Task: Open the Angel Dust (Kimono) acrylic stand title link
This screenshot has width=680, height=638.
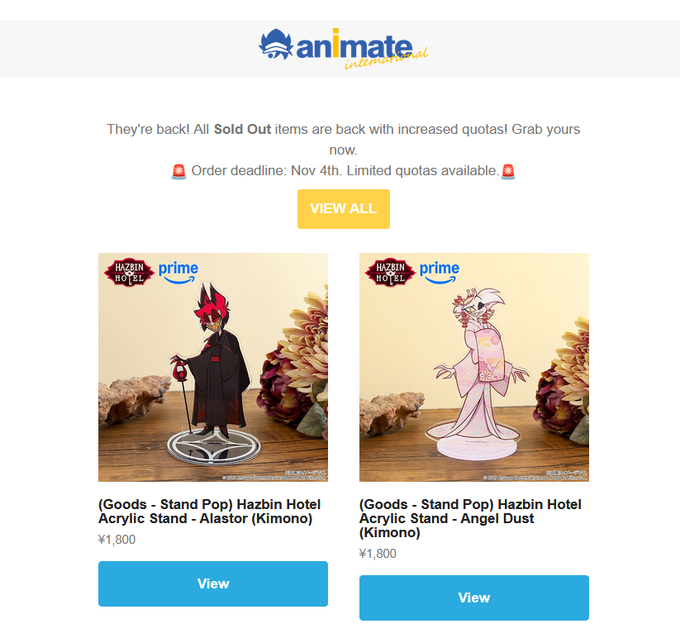Action: (471, 518)
